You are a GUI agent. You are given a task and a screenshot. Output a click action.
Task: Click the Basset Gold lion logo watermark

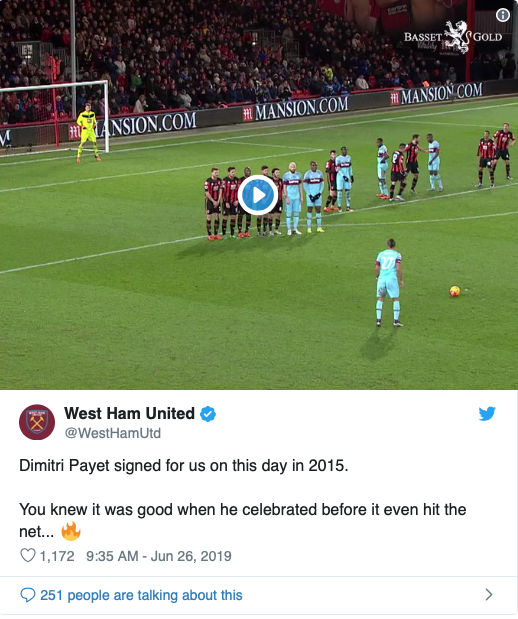[x=455, y=36]
